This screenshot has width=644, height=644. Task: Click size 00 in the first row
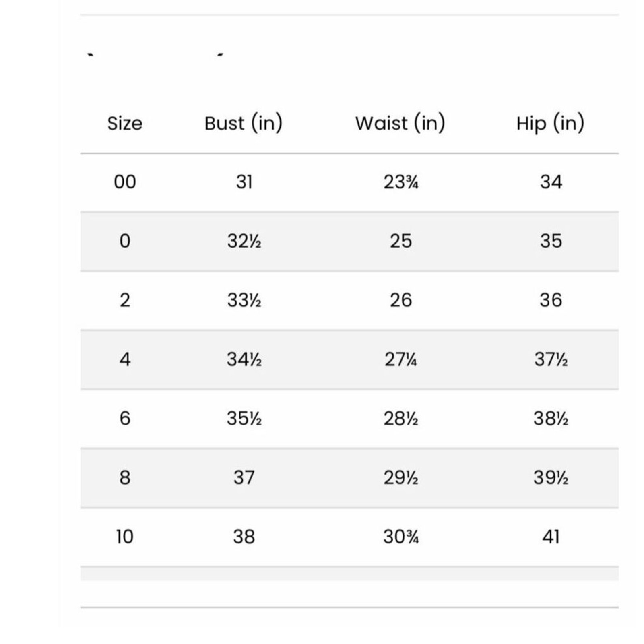click(x=125, y=182)
